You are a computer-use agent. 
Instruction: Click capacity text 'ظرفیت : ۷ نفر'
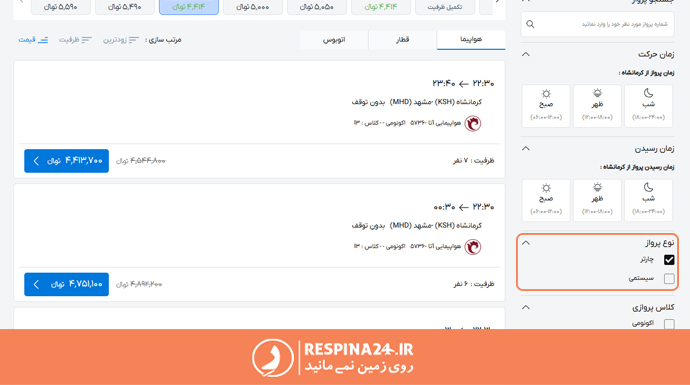[474, 161]
